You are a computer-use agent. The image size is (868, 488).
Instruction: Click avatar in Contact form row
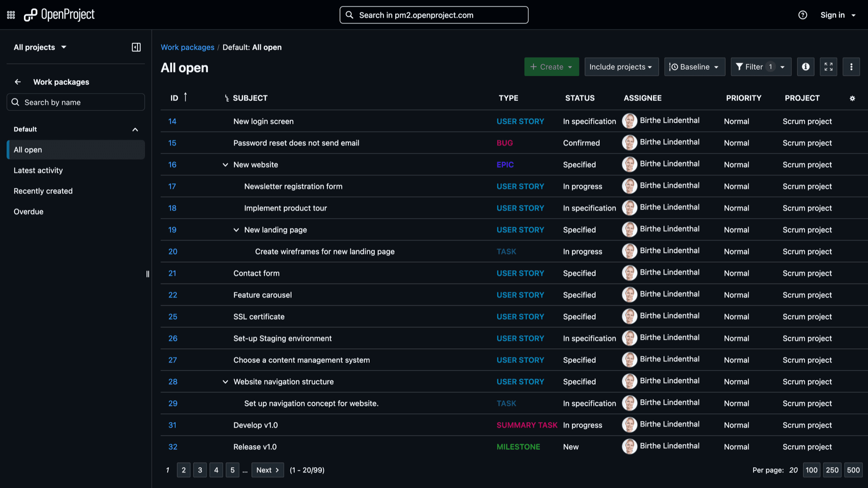point(629,273)
